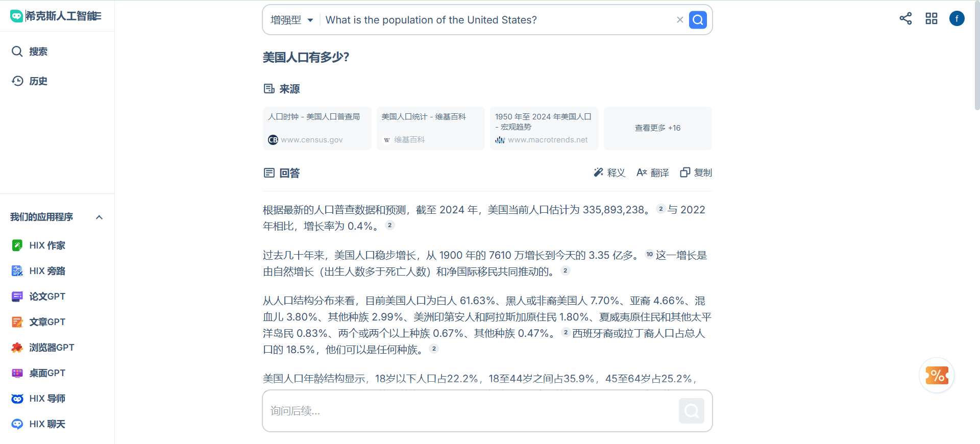Click the 释义 paraphrase button
The width and height of the screenshot is (980, 444).
[x=609, y=173]
